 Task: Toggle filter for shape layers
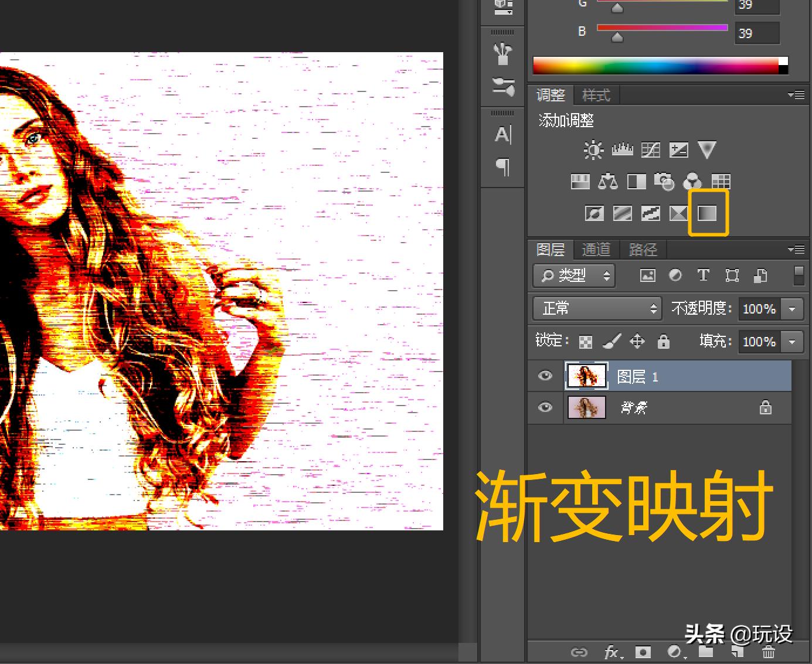click(x=732, y=275)
